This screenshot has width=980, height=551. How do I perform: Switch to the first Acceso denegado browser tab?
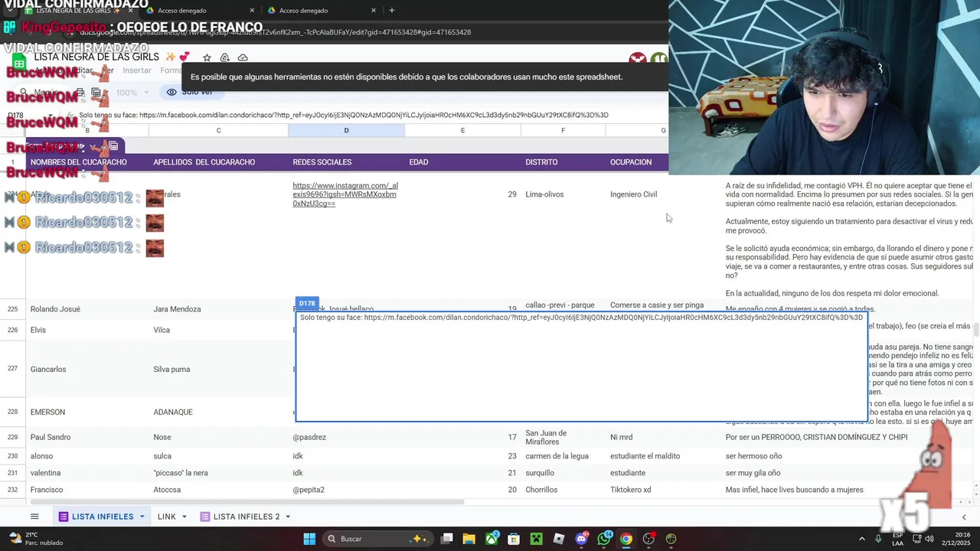point(198,10)
